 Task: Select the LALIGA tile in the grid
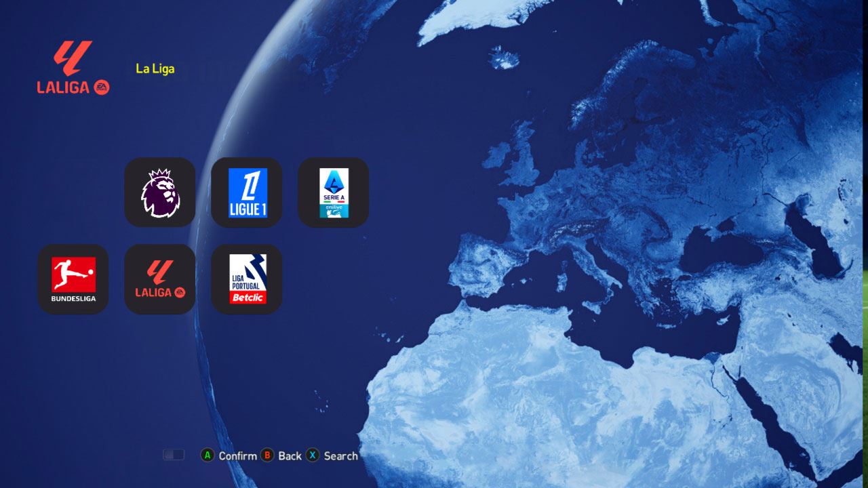tap(160, 279)
